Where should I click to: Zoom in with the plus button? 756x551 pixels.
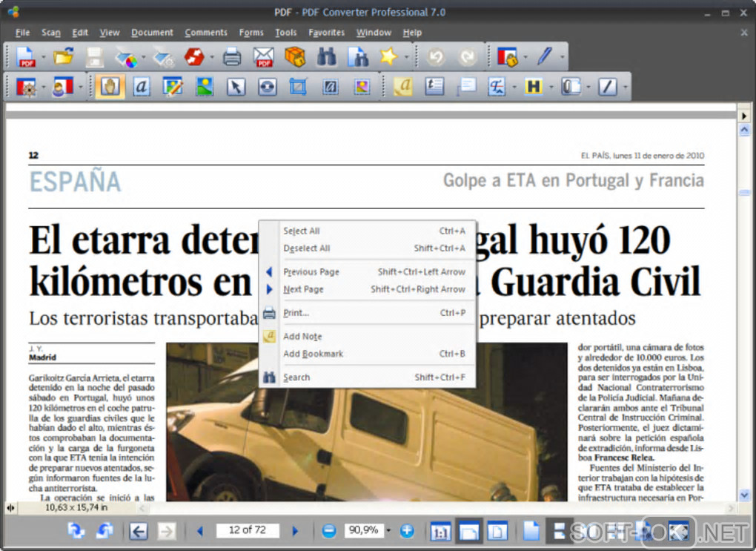pos(407,531)
